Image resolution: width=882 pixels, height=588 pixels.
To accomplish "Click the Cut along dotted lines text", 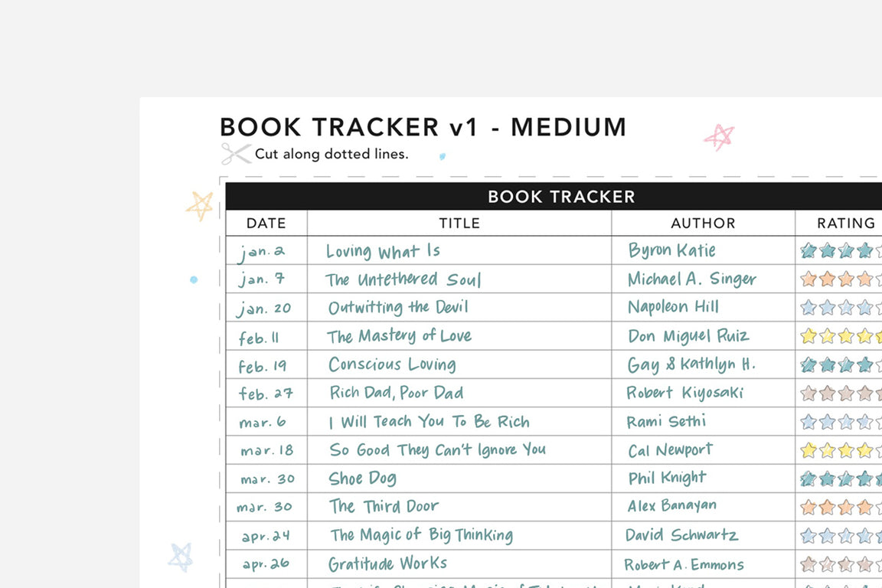I will click(332, 154).
